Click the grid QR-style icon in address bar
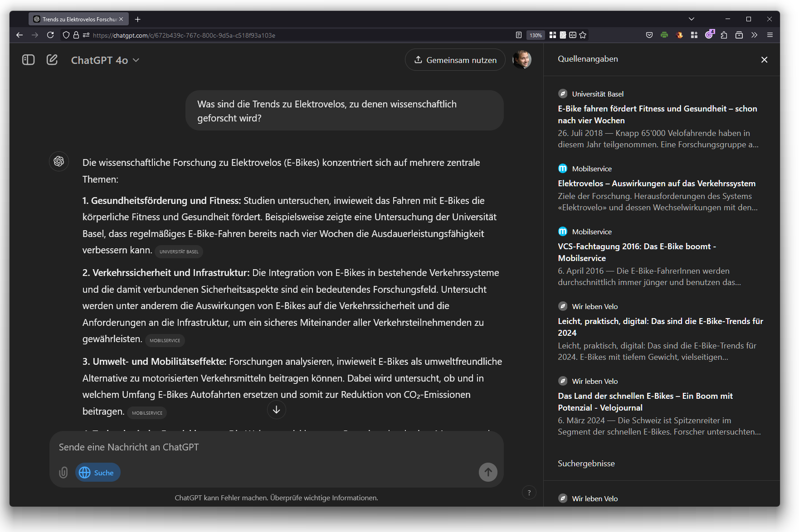The image size is (799, 532). coord(553,35)
